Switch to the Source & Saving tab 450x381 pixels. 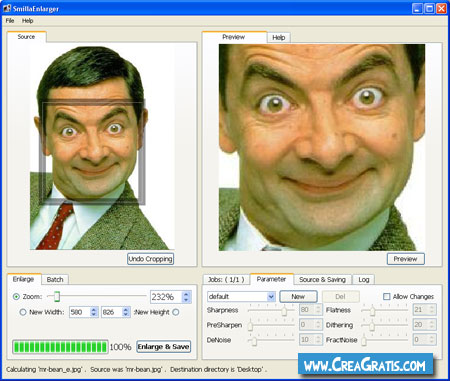point(322,279)
